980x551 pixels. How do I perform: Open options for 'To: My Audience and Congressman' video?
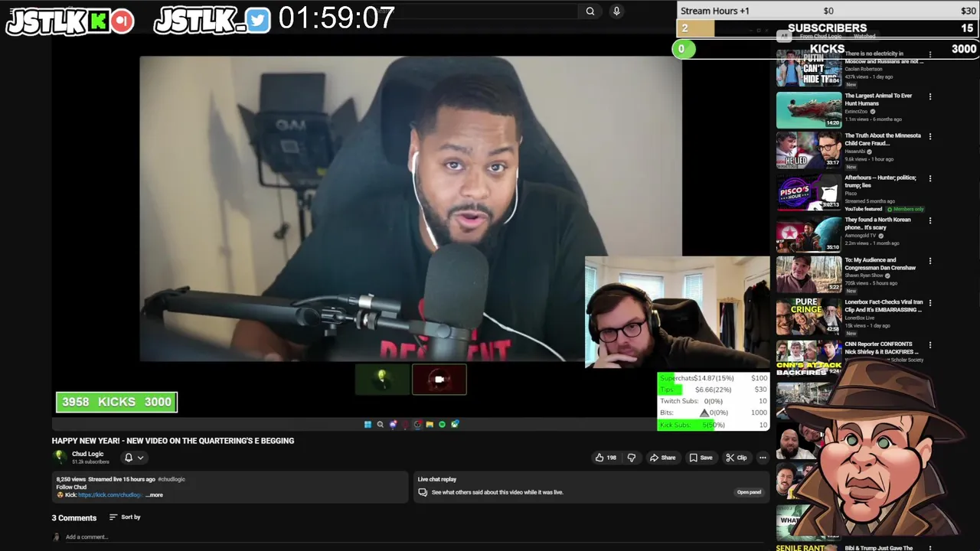[x=930, y=261]
